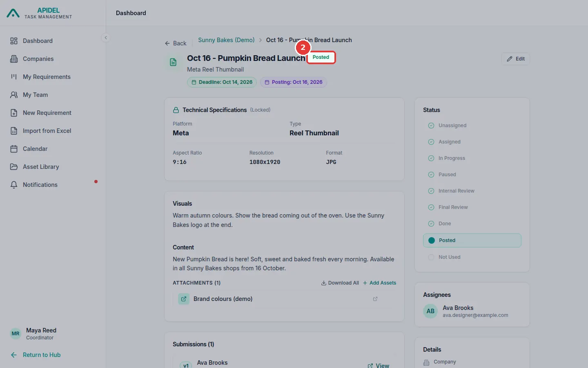Set status to Paused

click(472, 175)
